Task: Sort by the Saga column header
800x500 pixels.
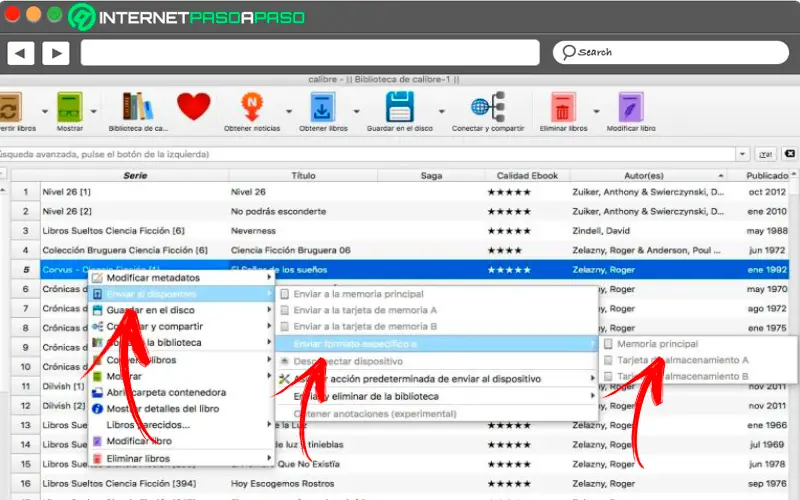Action: point(431,176)
